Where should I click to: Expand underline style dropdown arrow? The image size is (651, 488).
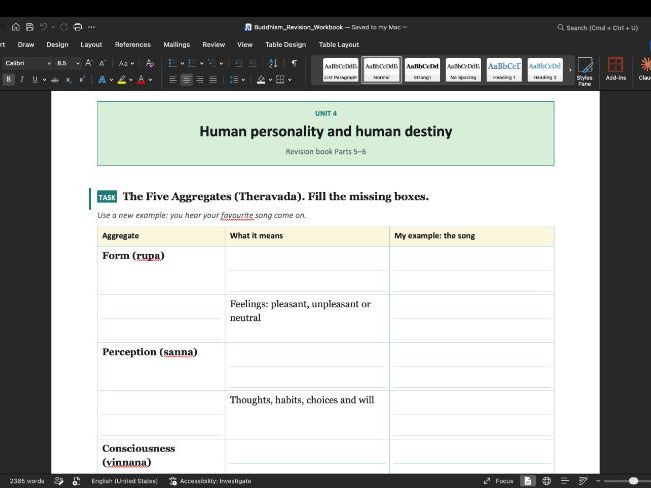(x=44, y=80)
